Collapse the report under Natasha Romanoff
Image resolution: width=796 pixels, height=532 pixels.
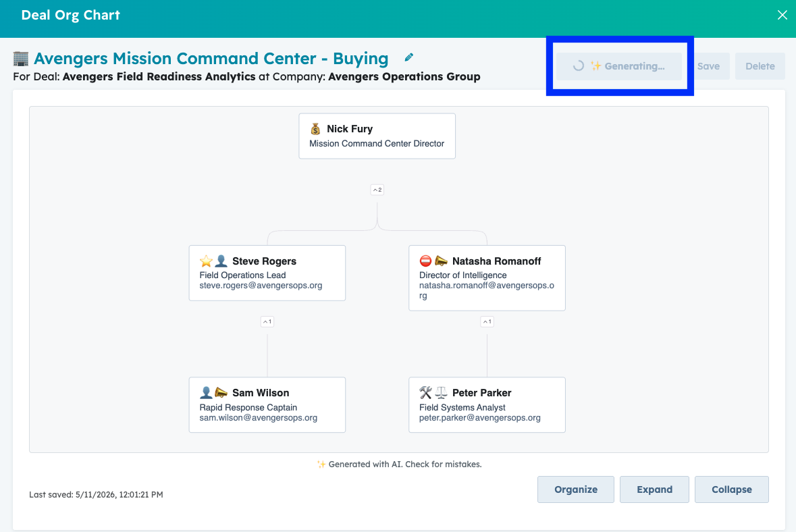tap(487, 321)
